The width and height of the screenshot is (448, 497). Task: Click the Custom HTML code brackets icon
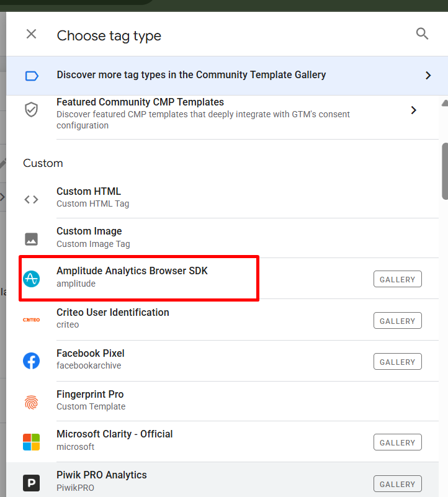(x=31, y=199)
